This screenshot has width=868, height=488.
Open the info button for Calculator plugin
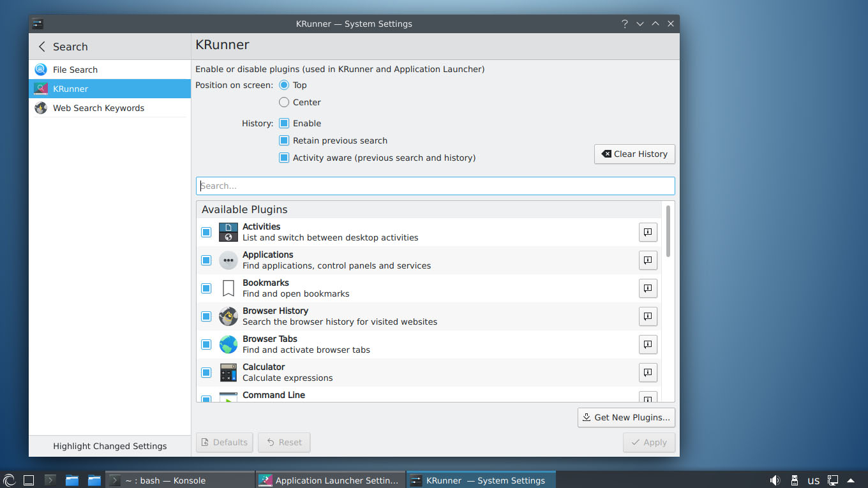click(648, 373)
